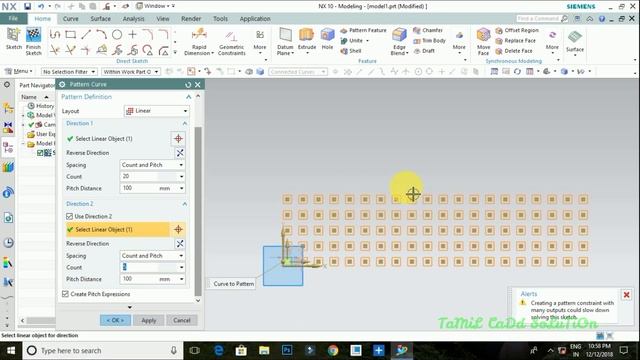Image resolution: width=640 pixels, height=360 pixels.
Task: Open the Menu dropdown
Action: pyautogui.click(x=19, y=71)
